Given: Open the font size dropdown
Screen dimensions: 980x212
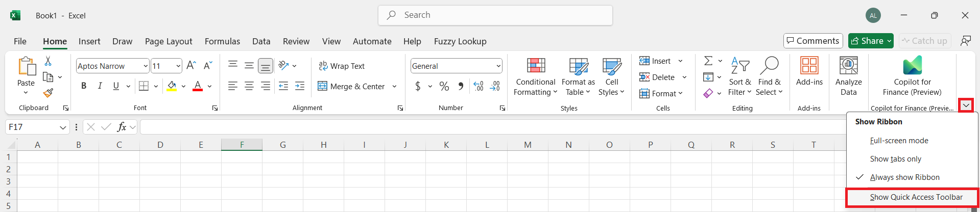Looking at the screenshot, I should [x=178, y=66].
